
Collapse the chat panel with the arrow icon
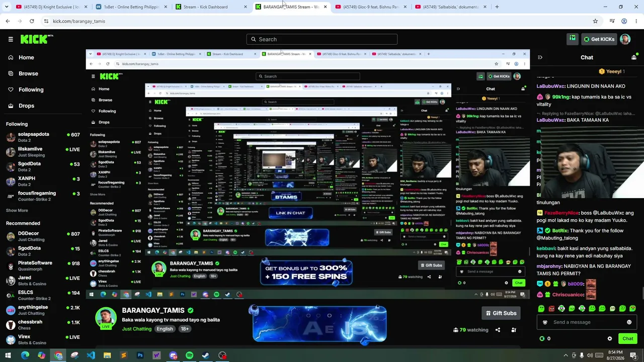540,57
